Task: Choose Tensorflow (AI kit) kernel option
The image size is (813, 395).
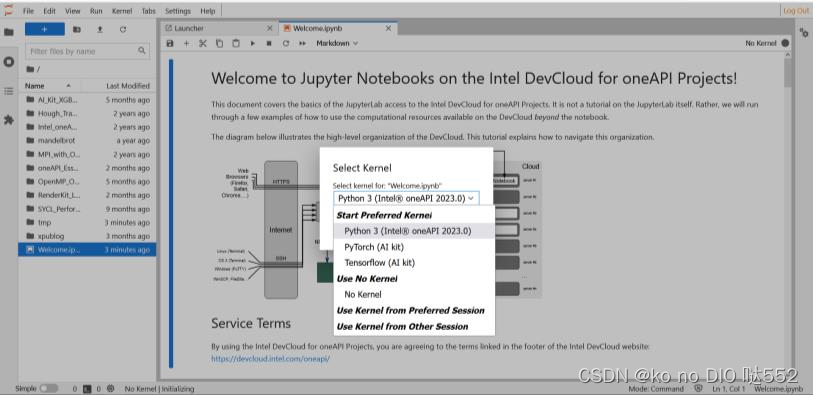Action: point(414,263)
